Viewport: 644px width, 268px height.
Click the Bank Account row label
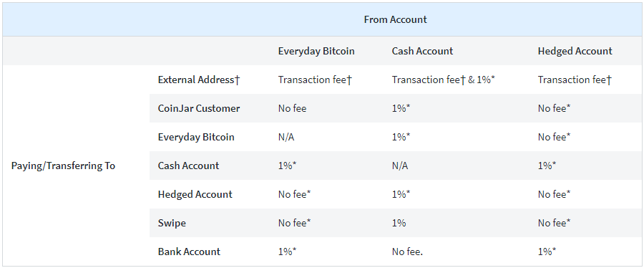tap(189, 252)
